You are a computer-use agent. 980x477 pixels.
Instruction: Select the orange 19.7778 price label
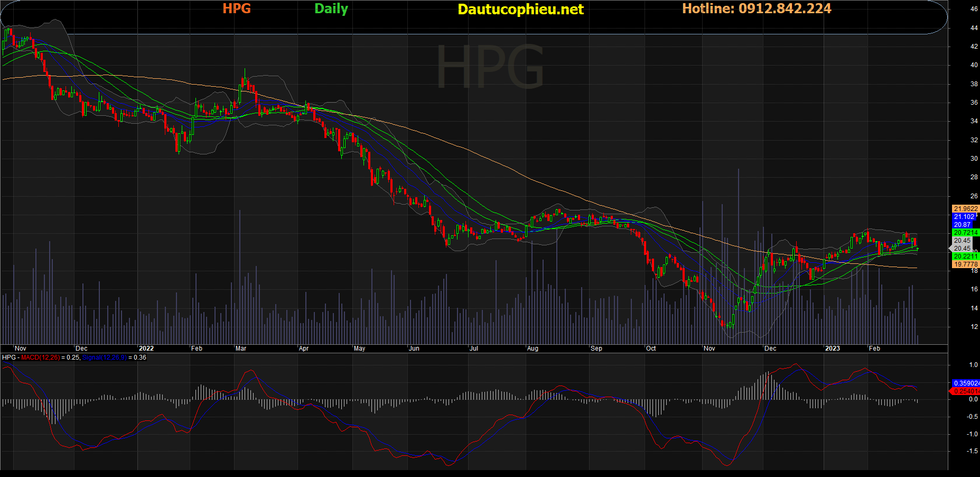[965, 264]
